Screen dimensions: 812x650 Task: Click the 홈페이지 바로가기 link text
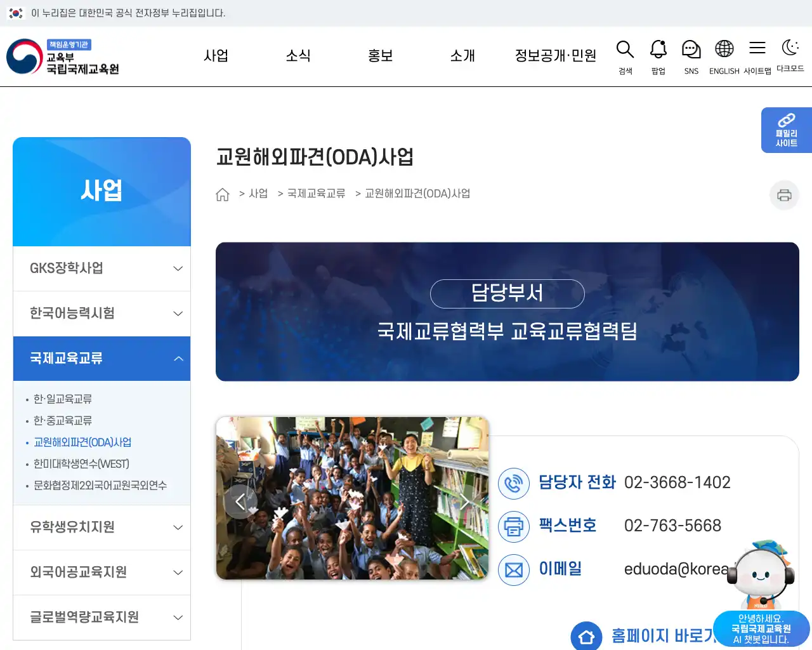click(664, 636)
